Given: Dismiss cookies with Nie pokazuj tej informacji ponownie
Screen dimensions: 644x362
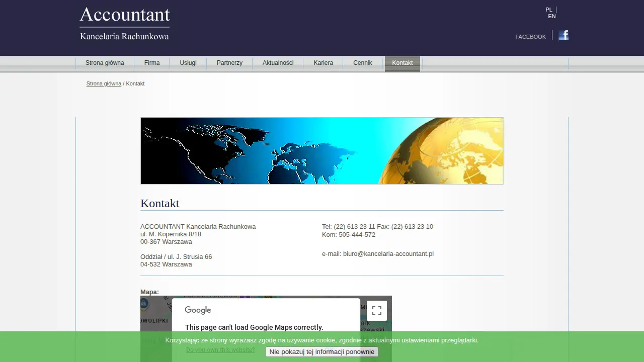Looking at the screenshot, I should click(322, 352).
